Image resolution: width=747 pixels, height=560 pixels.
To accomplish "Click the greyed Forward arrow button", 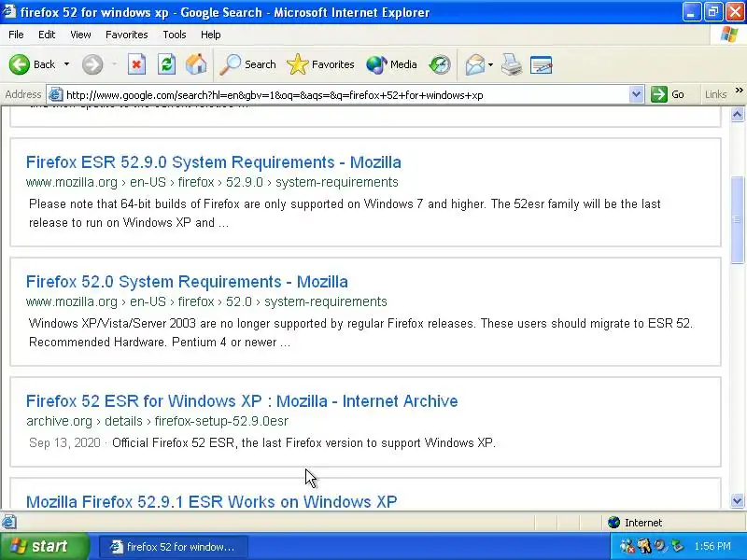I will (92, 64).
